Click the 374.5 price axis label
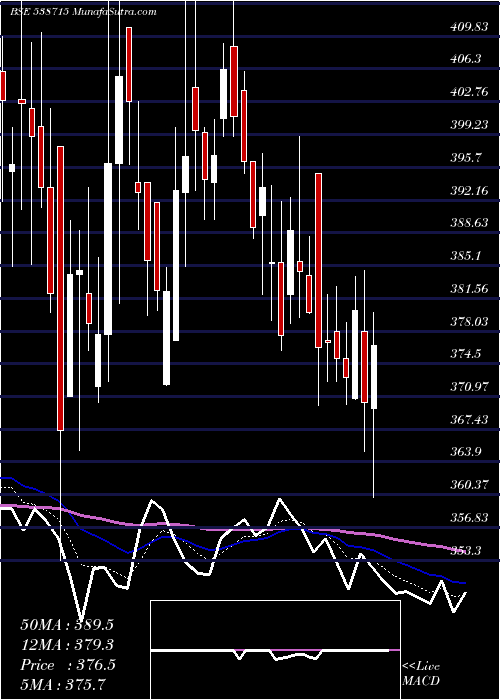 466,354
